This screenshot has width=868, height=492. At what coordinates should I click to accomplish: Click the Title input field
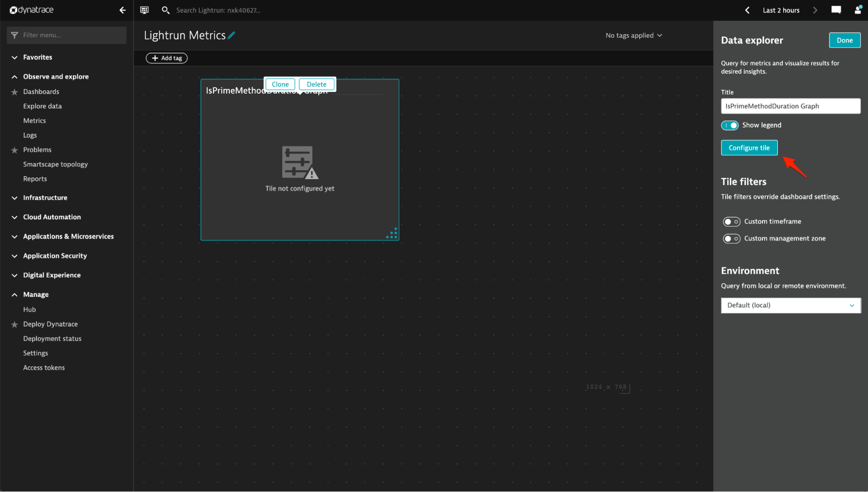tap(790, 106)
